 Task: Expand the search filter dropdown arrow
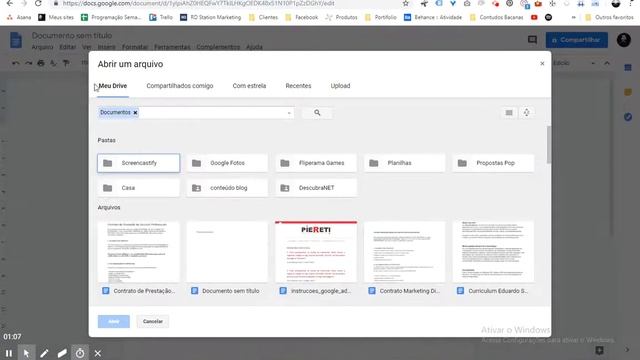289,113
